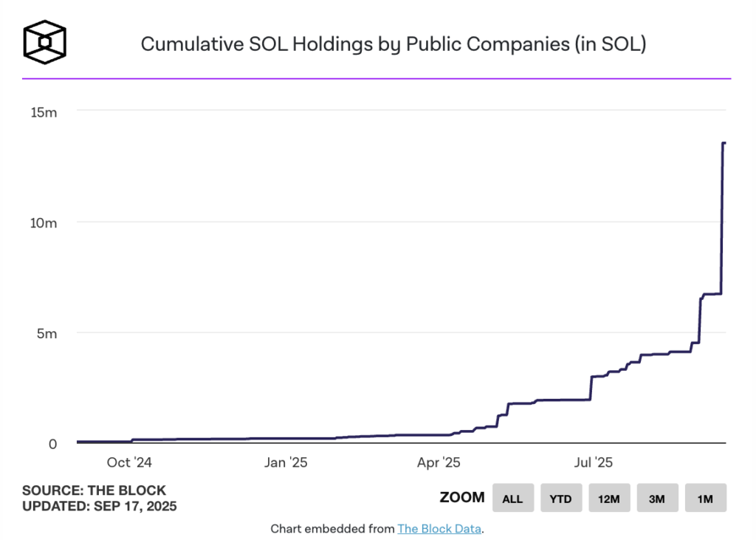The height and width of the screenshot is (540, 756).
Task: Click the chart title text
Action: 394,44
